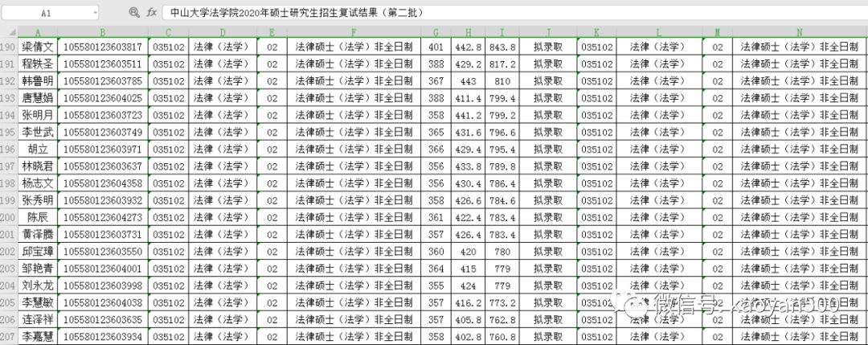This screenshot has width=868, height=345.
Task: Select column M header
Action: 718,33
